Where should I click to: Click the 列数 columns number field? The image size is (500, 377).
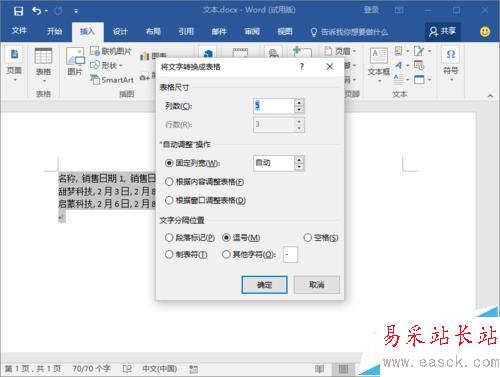pyautogui.click(x=274, y=106)
